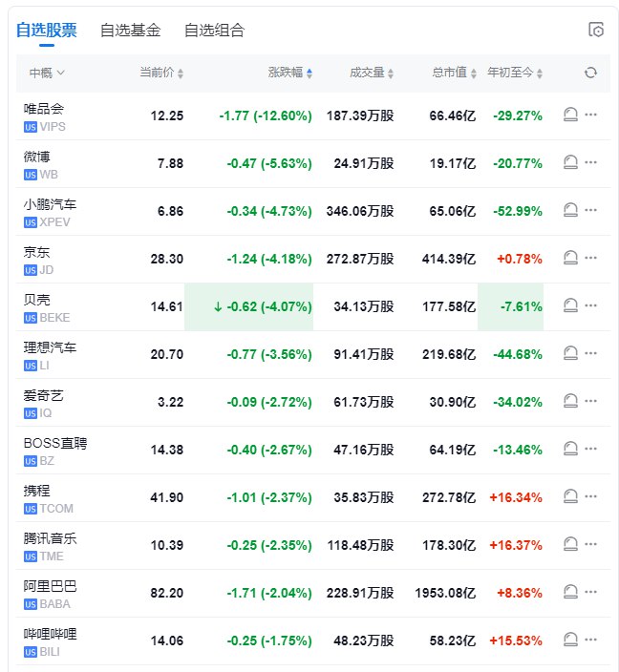
Task: Set price alert bell for 京东 JD
Action: 570,258
